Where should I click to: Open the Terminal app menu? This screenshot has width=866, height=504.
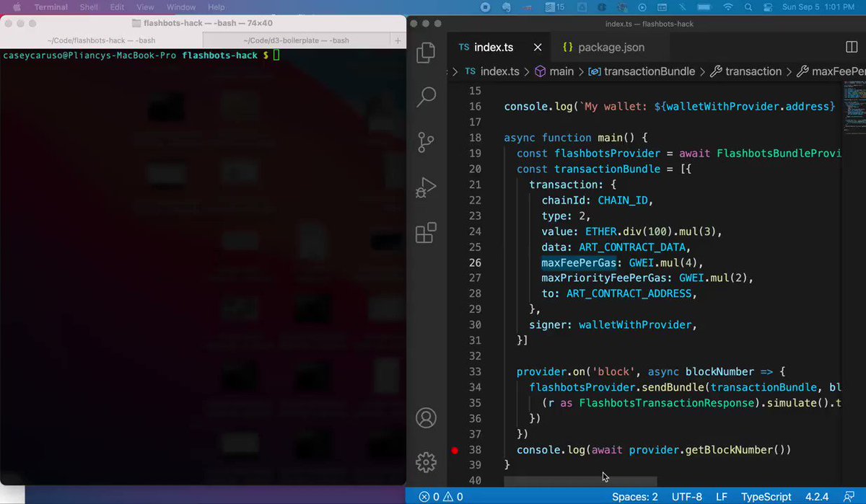pos(51,7)
